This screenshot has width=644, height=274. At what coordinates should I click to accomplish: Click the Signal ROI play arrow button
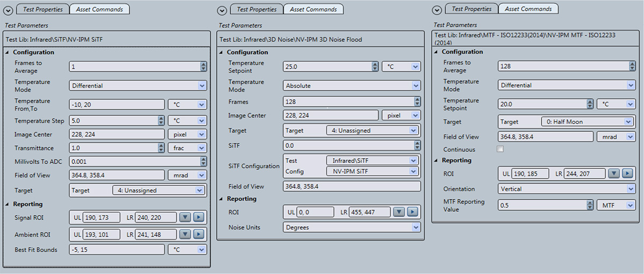point(199,217)
